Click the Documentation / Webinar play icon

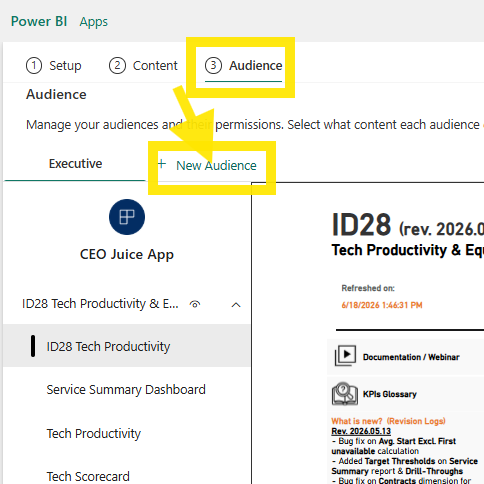point(345,356)
